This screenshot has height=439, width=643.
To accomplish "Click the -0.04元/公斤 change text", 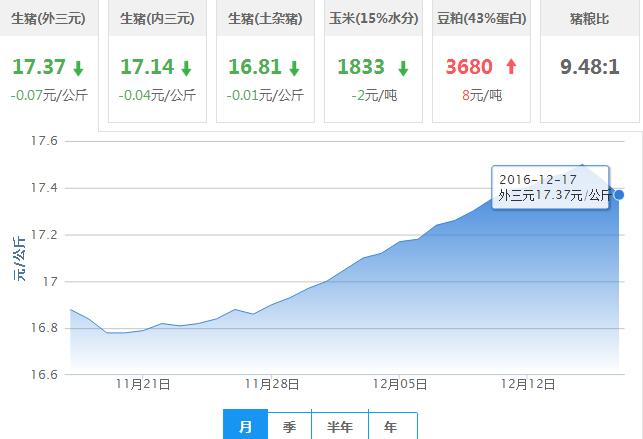I will click(157, 95).
